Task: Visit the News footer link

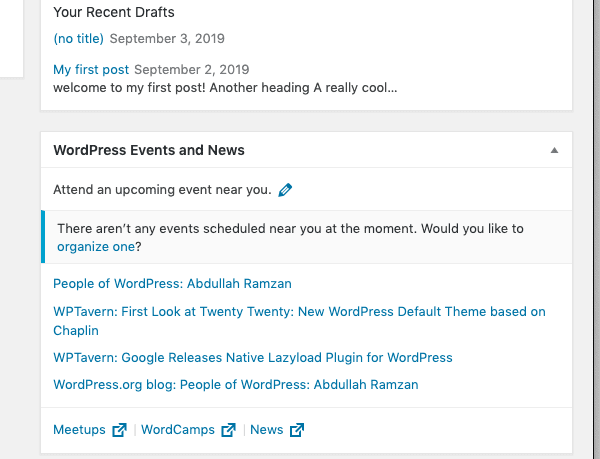Action: tap(267, 430)
